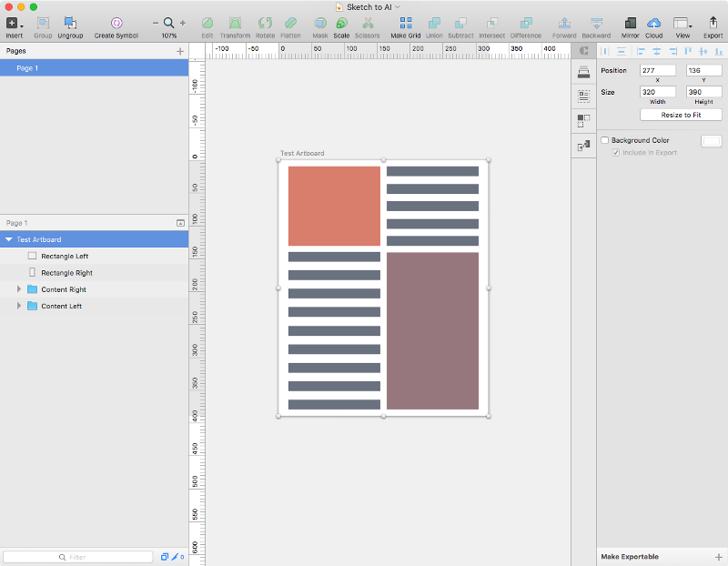728x566 pixels.
Task: Click the Resize to Fit button
Action: pyautogui.click(x=681, y=115)
